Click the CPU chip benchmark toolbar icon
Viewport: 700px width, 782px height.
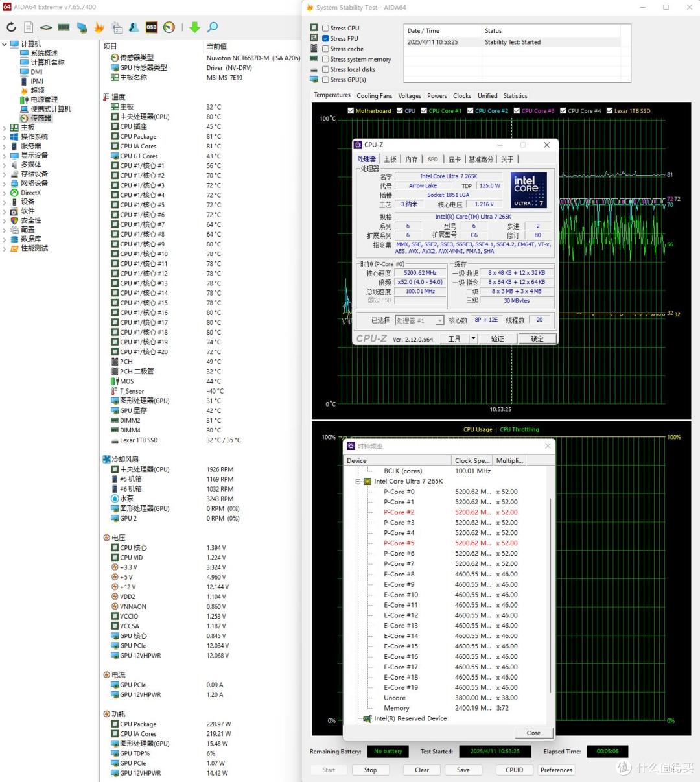[x=46, y=27]
